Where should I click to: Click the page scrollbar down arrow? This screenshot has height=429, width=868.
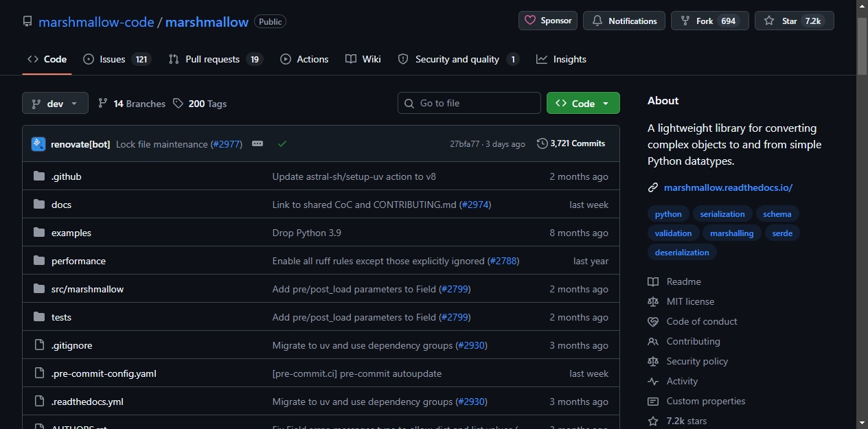[863, 423]
